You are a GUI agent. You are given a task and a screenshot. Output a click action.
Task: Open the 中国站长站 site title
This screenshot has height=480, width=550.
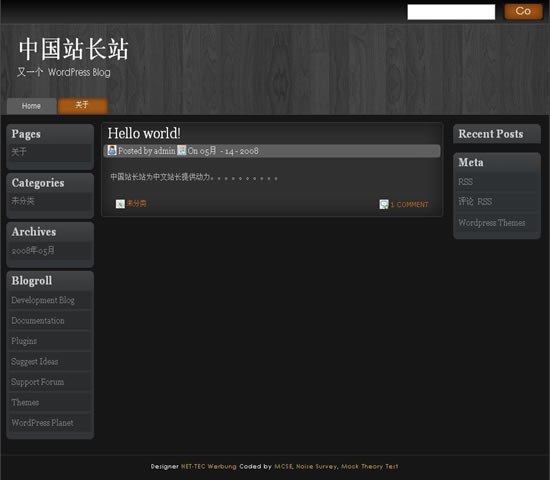74,49
